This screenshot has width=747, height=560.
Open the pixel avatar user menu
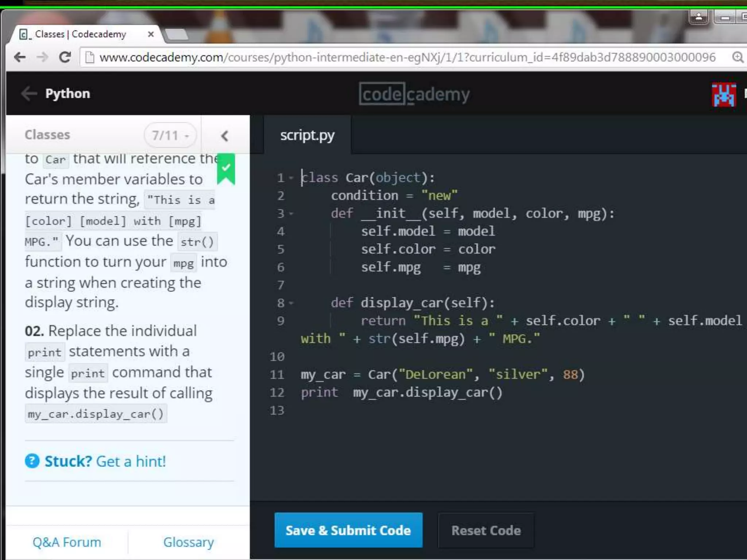click(724, 95)
